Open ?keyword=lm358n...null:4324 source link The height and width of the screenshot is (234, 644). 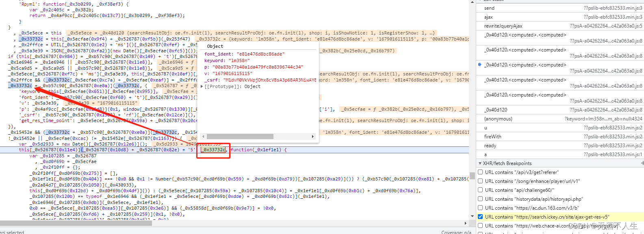pyautogui.click(x=603, y=119)
